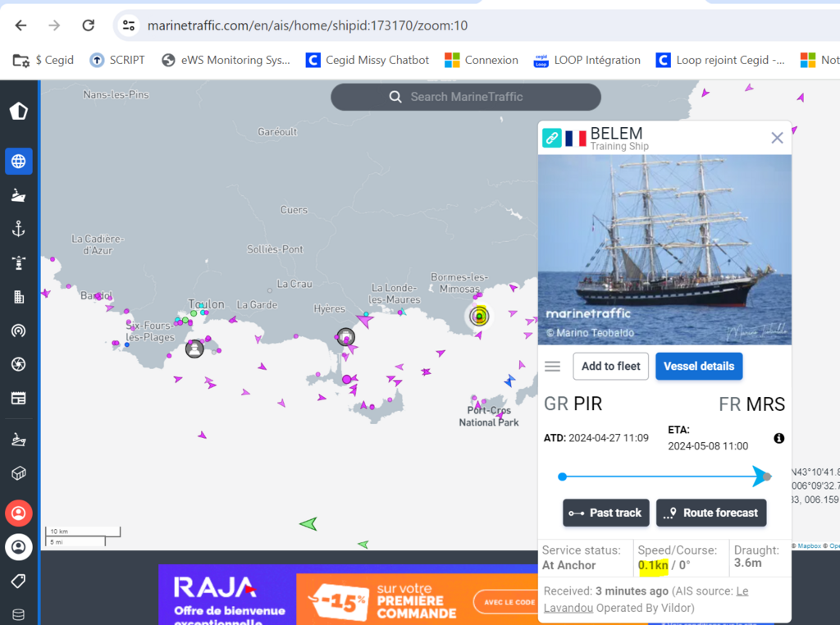This screenshot has height=625, width=840.
Task: Click the red user account icon
Action: click(x=19, y=513)
